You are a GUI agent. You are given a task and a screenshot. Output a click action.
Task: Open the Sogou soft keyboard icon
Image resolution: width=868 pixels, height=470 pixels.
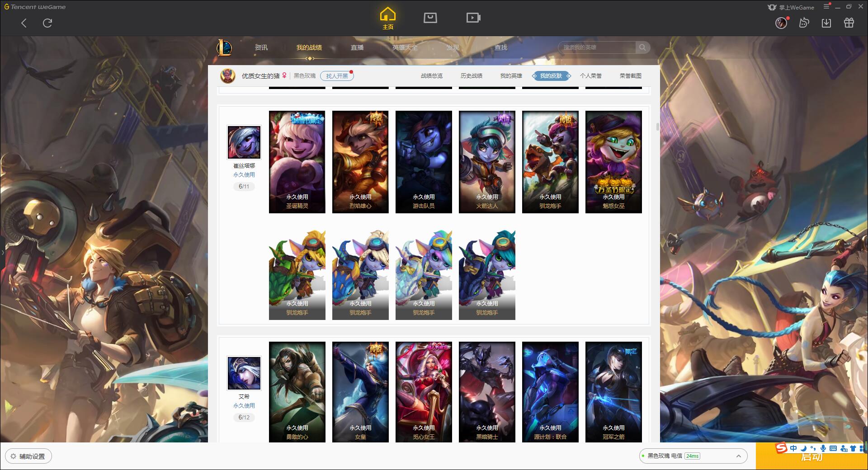(x=833, y=448)
